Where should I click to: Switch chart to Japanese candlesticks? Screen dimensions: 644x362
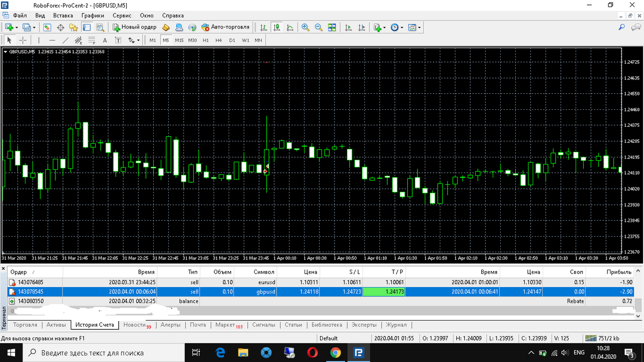(276, 27)
